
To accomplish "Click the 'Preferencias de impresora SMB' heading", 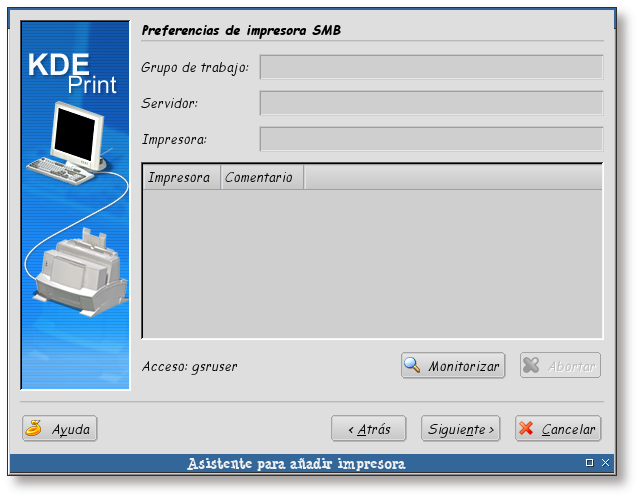I will coord(241,30).
